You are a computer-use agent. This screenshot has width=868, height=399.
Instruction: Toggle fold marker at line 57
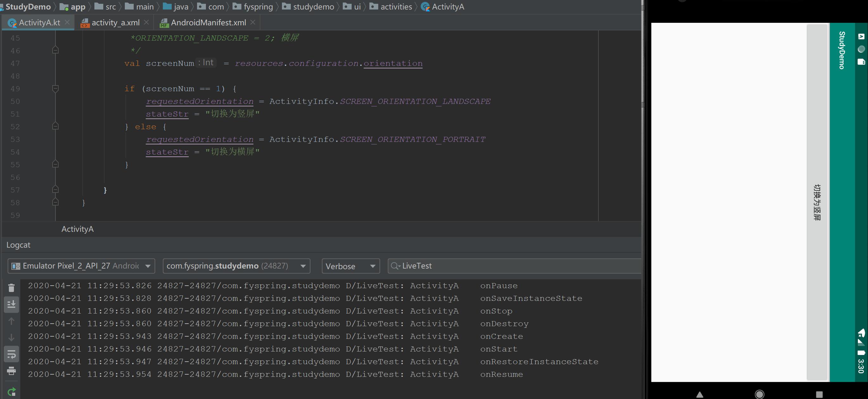56,189
